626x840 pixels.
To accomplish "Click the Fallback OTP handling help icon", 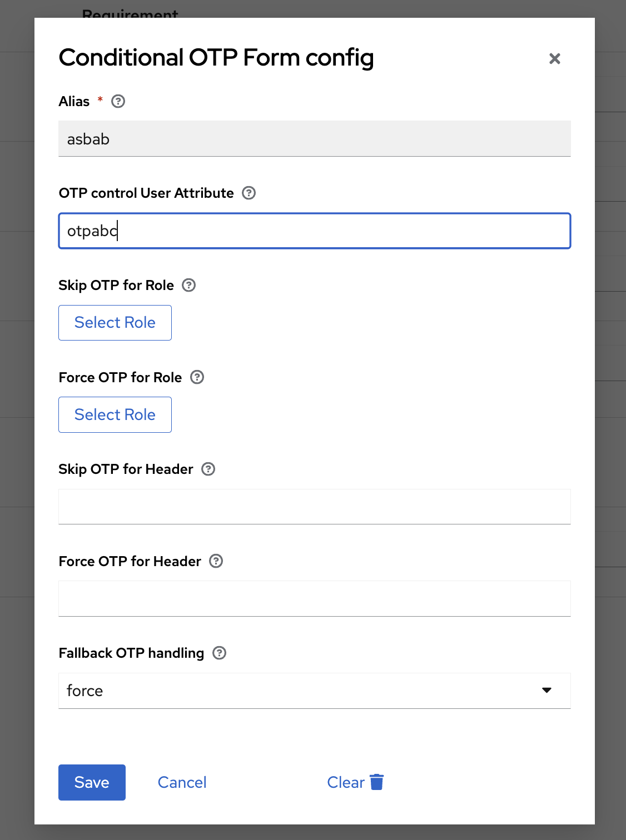I will pos(219,653).
